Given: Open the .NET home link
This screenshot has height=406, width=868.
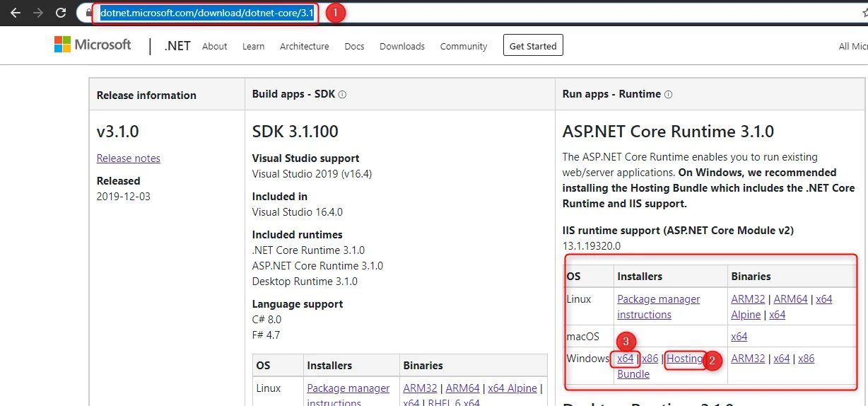Looking at the screenshot, I should tap(177, 46).
